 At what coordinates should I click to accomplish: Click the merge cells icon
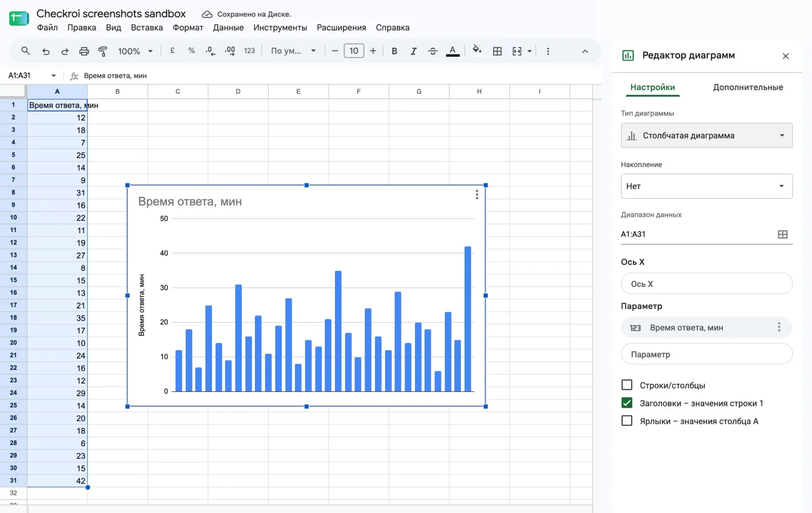pos(517,51)
